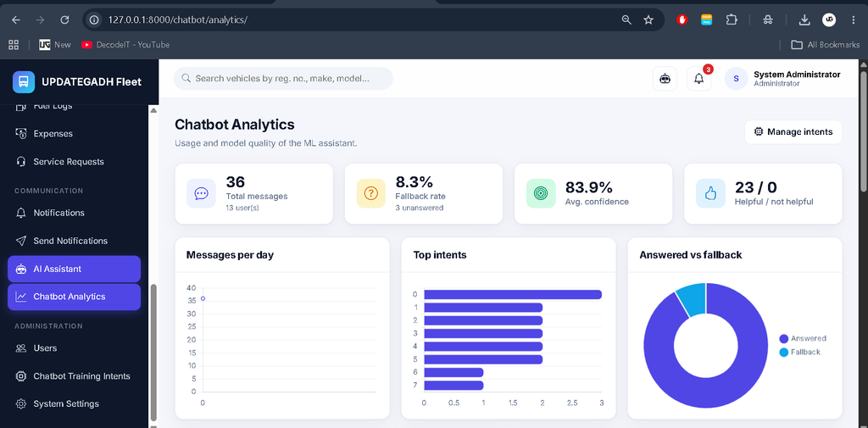
Task: Open the New bookmark
Action: pyautogui.click(x=55, y=45)
